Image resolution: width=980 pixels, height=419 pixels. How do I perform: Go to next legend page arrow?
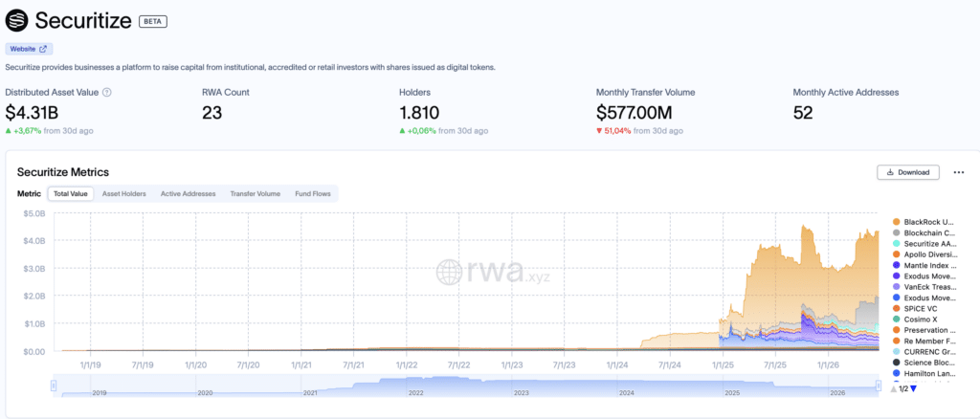(914, 389)
